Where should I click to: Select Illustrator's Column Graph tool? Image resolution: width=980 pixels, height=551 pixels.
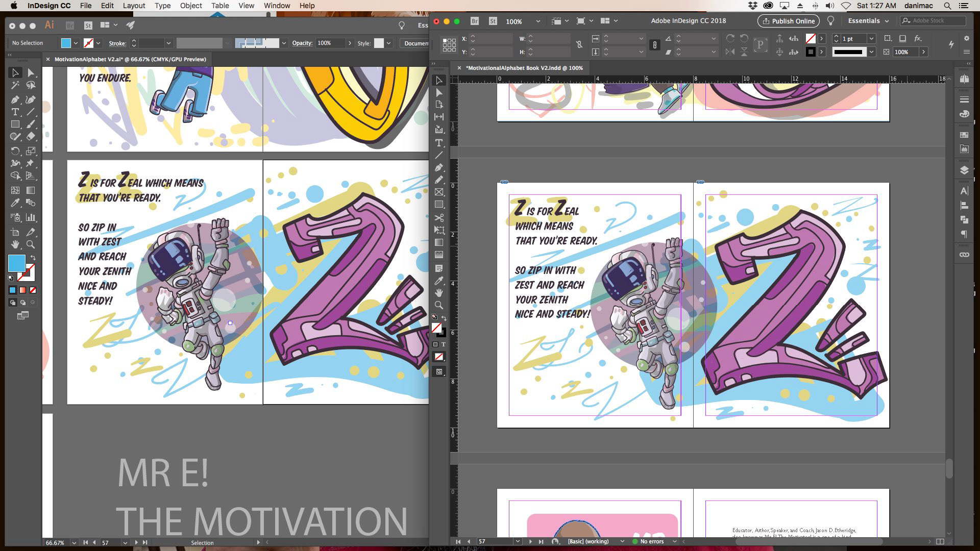[31, 217]
